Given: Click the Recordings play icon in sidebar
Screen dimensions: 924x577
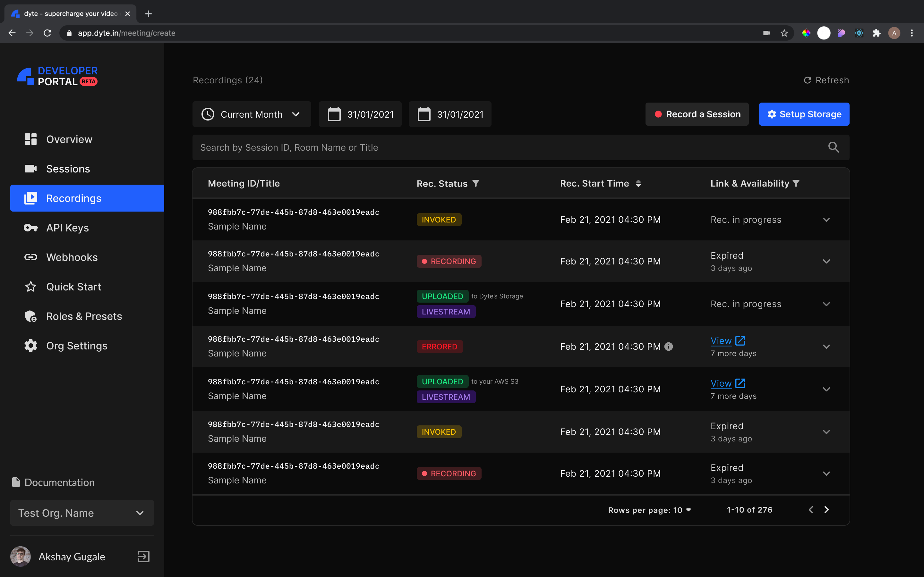Looking at the screenshot, I should 30,198.
